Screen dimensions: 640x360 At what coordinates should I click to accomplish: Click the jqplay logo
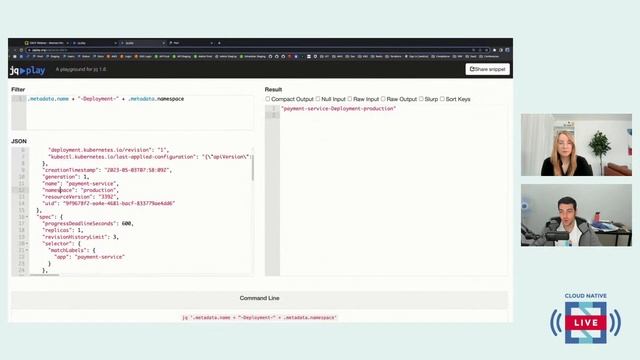[x=27, y=71]
